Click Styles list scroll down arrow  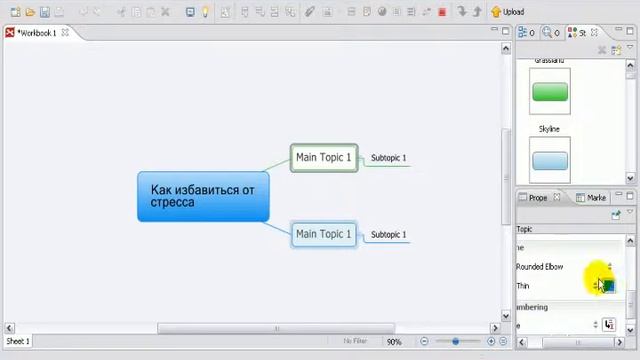click(630, 178)
